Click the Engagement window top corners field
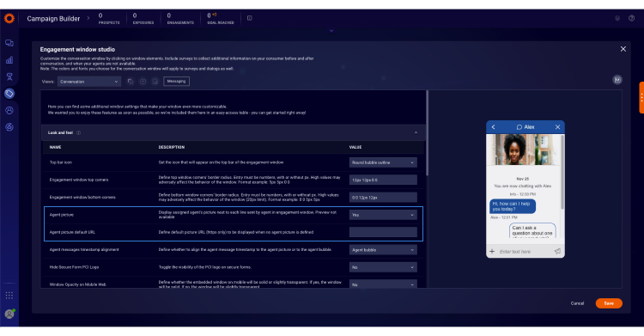The height and width of the screenshot is (336, 644). pyautogui.click(x=383, y=180)
